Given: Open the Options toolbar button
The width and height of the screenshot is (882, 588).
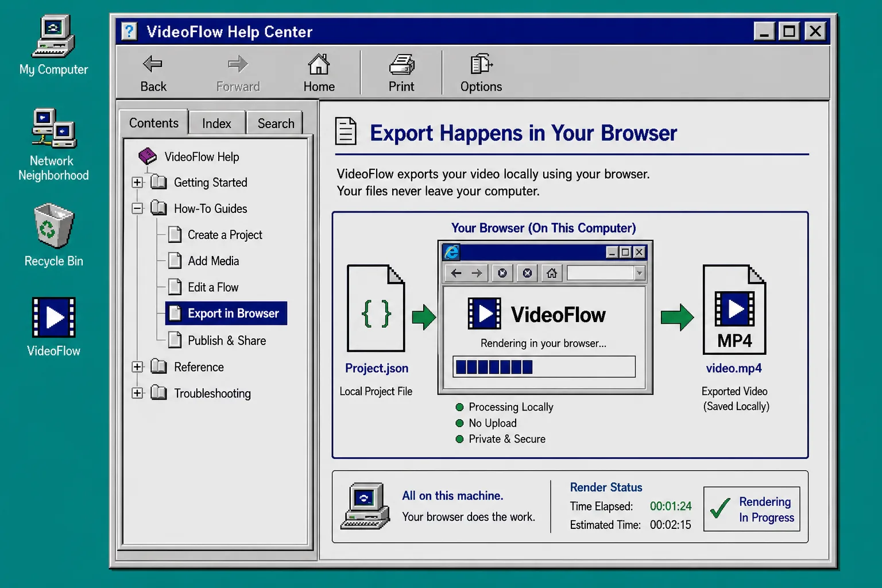Looking at the screenshot, I should 481,73.
